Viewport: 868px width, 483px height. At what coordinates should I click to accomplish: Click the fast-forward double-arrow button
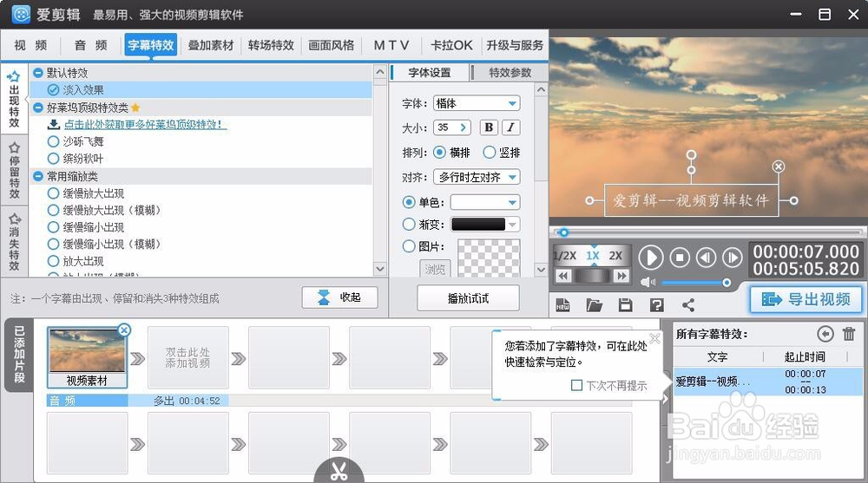point(621,276)
